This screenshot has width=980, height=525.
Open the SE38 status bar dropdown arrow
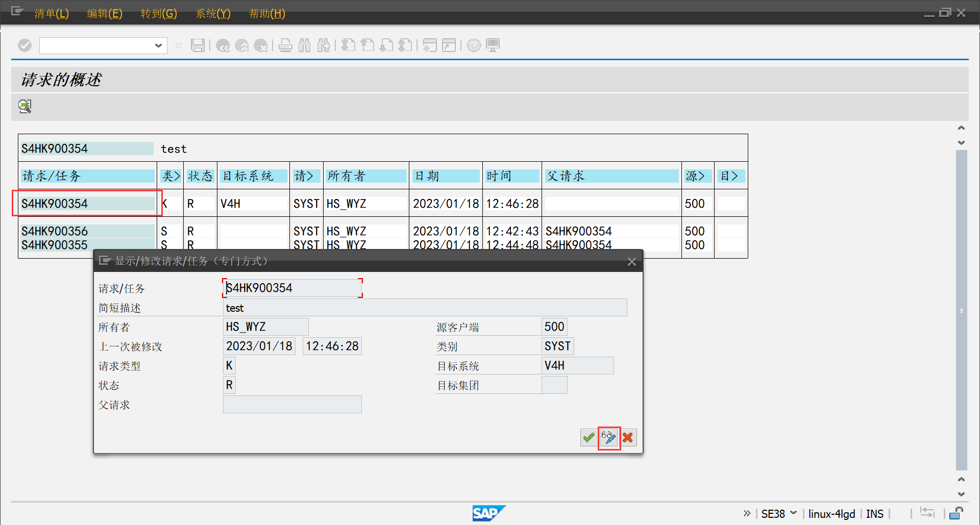point(794,513)
